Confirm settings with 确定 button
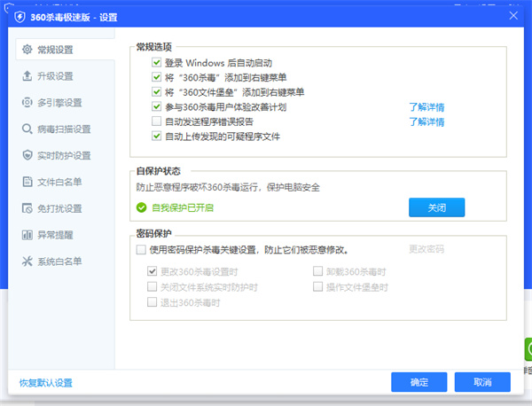 419,382
